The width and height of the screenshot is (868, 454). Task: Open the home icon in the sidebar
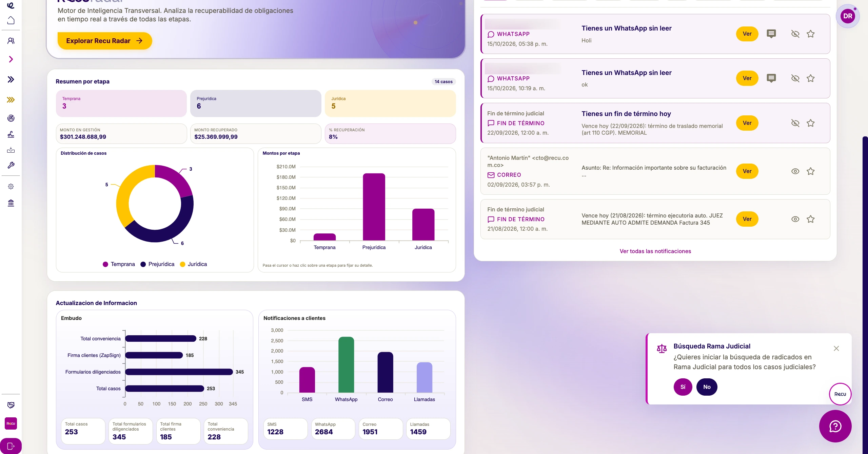[x=11, y=20]
